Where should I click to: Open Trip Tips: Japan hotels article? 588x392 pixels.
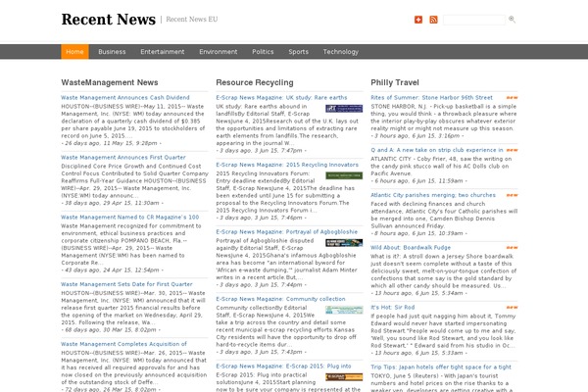pyautogui.click(x=441, y=367)
